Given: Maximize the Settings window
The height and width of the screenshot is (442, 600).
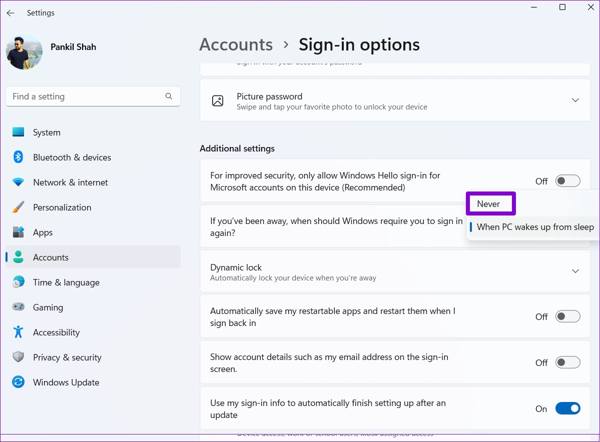Looking at the screenshot, I should coord(562,7).
